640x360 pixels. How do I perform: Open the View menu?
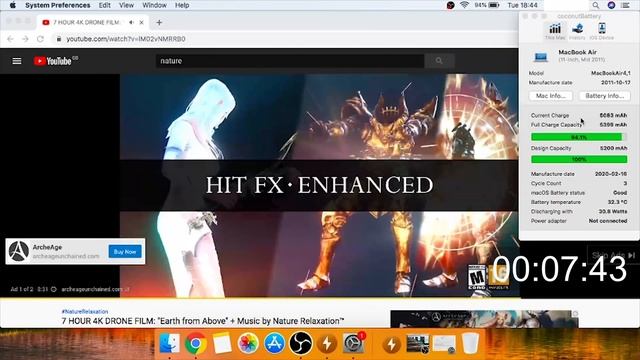pos(126,5)
